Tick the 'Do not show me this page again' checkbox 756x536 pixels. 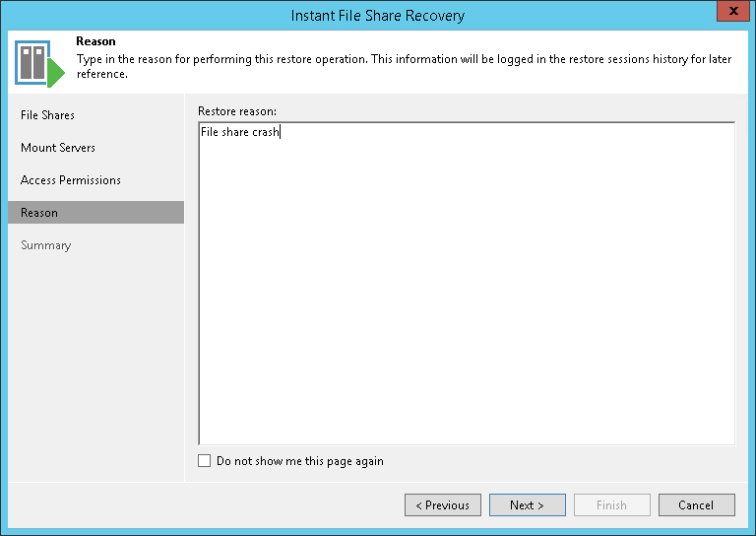[205, 461]
